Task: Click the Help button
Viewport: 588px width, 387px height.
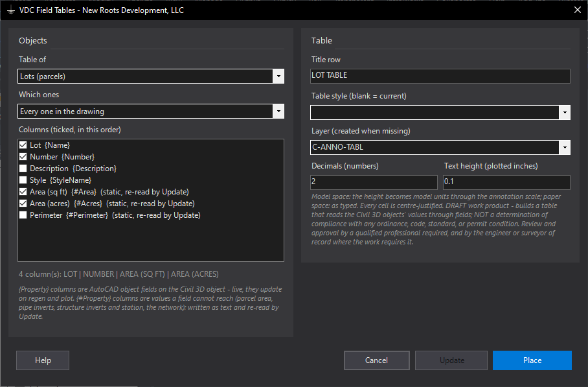Action: click(43, 360)
